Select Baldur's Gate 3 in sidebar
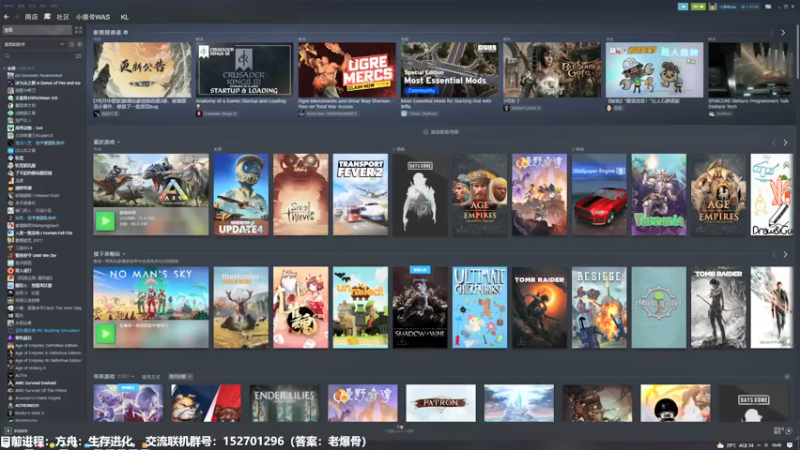The height and width of the screenshot is (450, 800). [26, 413]
